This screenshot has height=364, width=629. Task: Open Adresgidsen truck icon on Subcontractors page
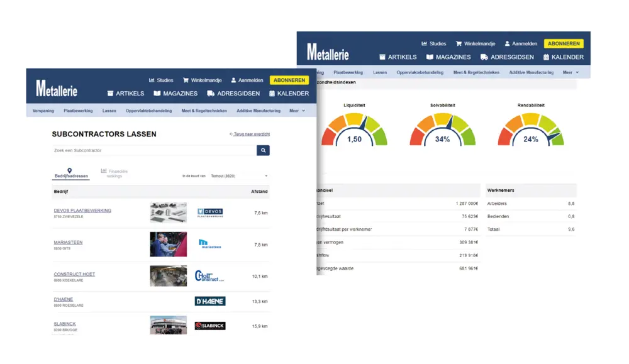pos(211,94)
